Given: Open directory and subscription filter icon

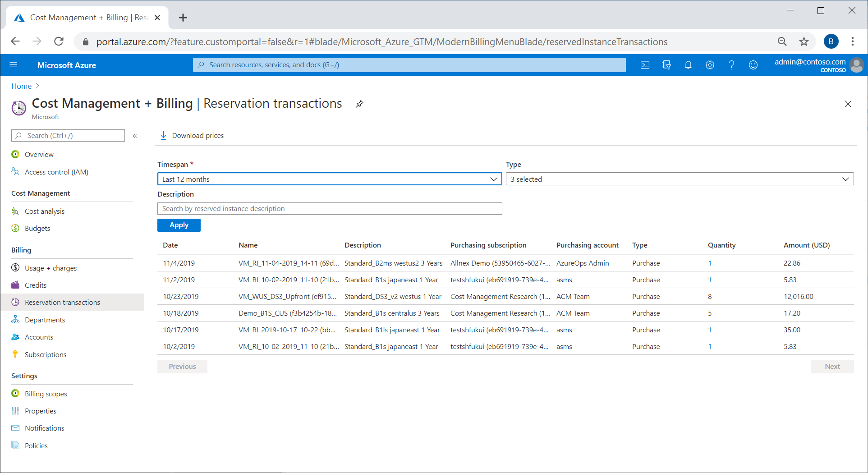Looking at the screenshot, I should [x=666, y=65].
